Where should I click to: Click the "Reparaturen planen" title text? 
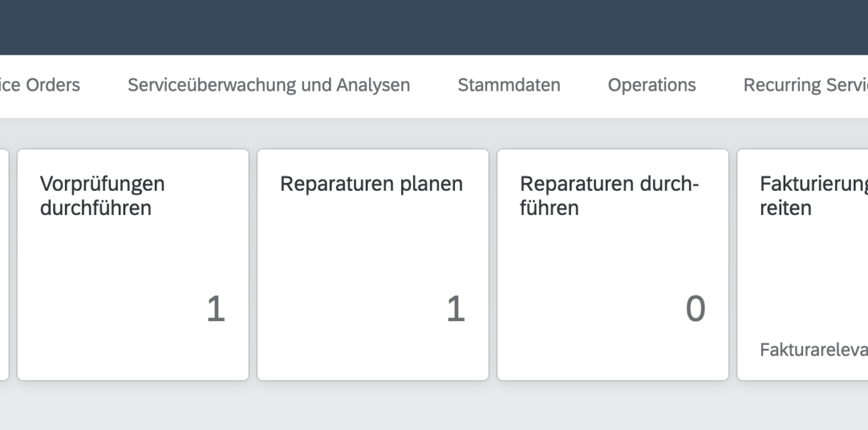(x=371, y=185)
